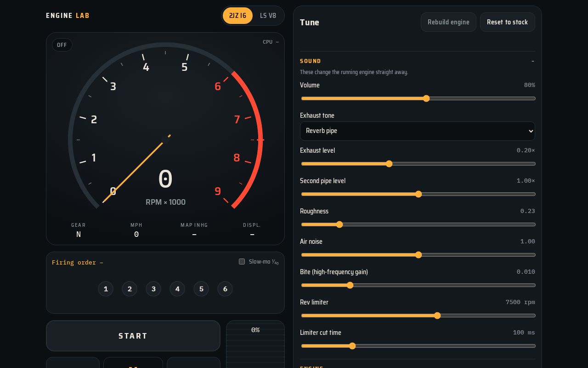The width and height of the screenshot is (588, 368).
Task: Click the throttle 0% gauge
Action: tap(255, 344)
